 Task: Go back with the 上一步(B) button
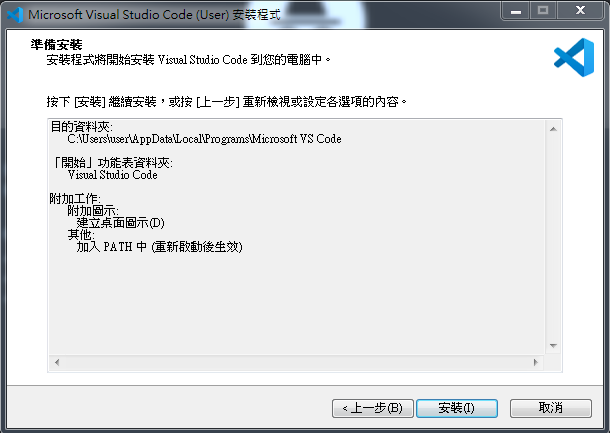point(373,408)
